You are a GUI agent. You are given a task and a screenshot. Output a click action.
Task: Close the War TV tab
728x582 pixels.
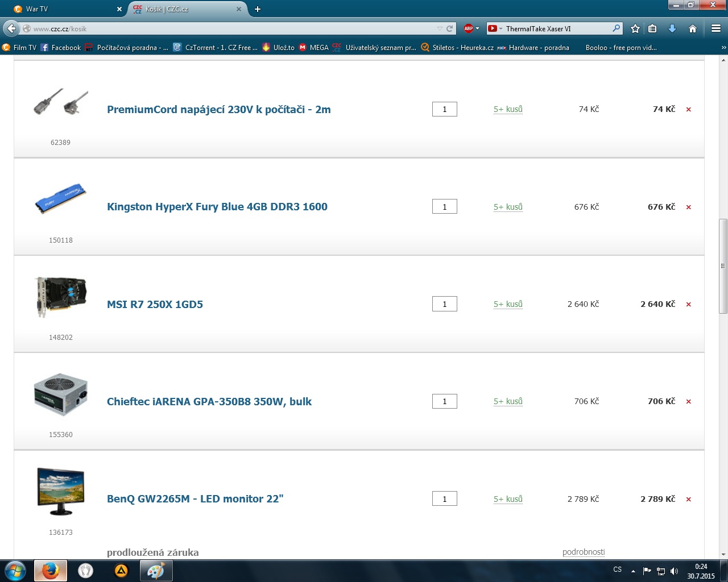tap(119, 9)
